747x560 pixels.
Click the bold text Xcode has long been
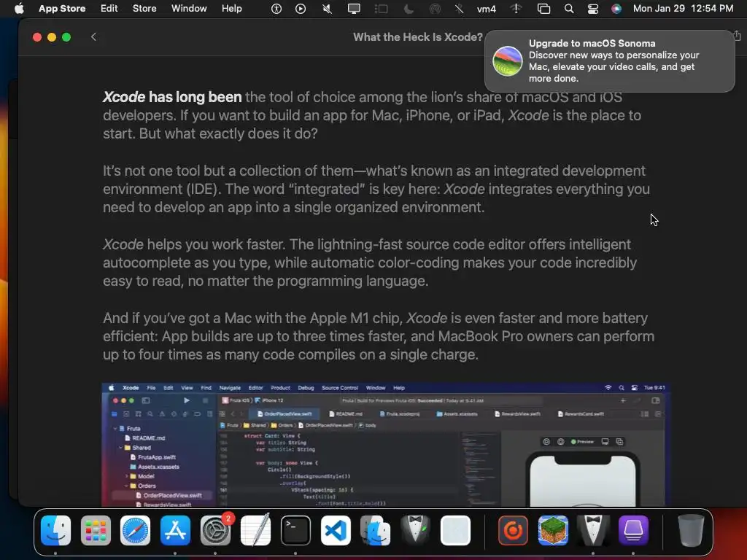172,97
